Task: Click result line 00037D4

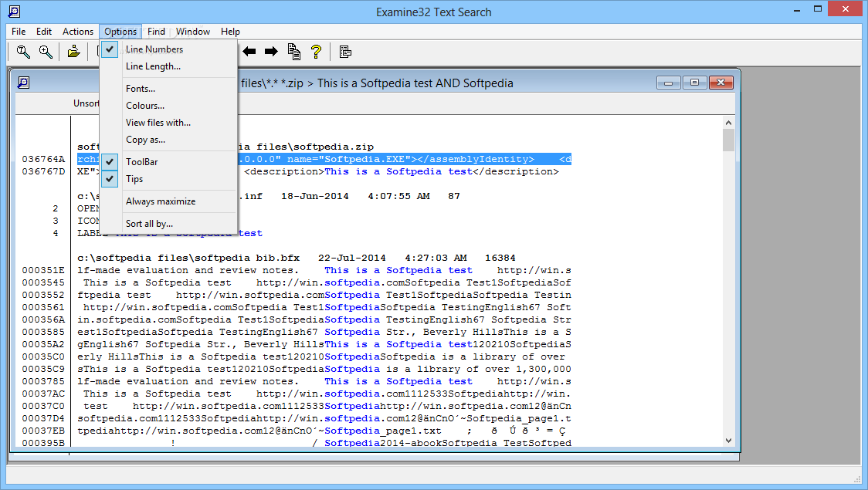Action: [x=324, y=419]
